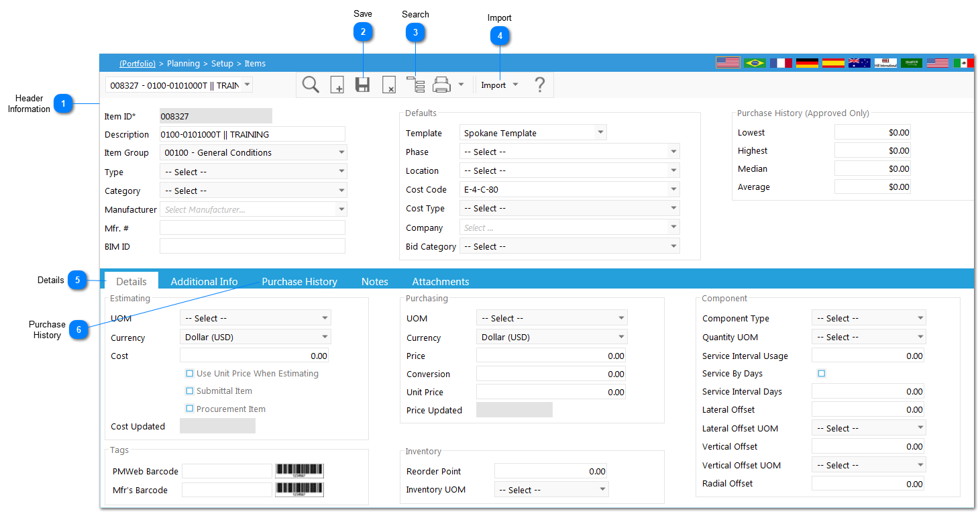Open the Import dropdown menu
The width and height of the screenshot is (980, 514).
click(x=500, y=85)
